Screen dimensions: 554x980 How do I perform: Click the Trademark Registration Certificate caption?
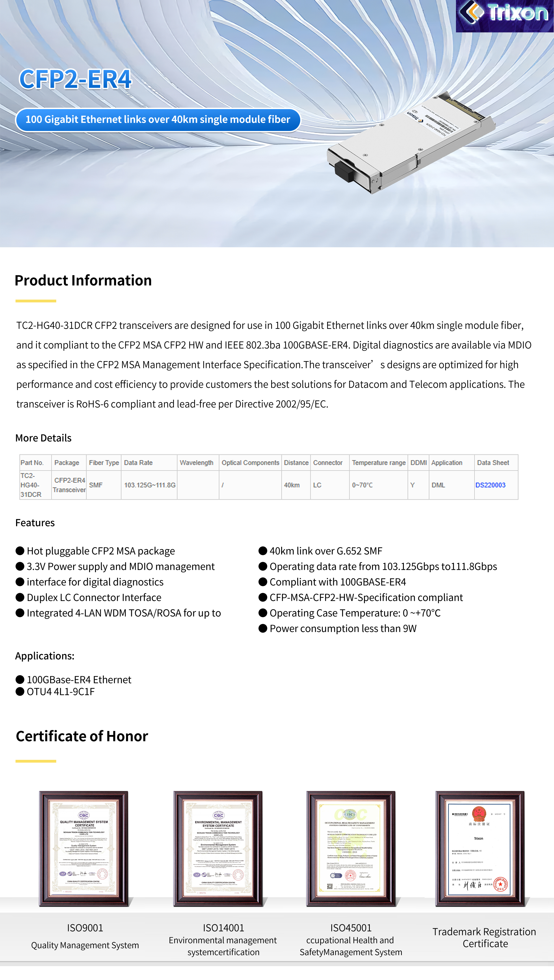(484, 937)
